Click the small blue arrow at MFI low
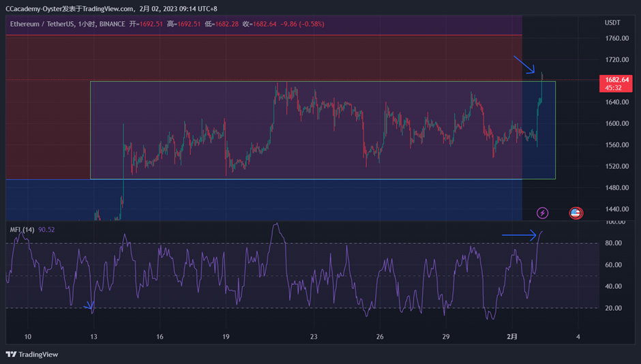 click(89, 307)
